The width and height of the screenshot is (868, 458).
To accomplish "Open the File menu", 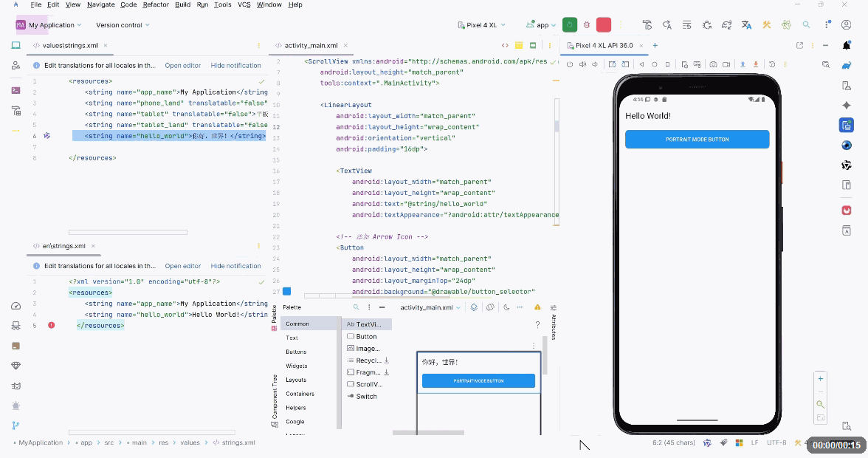I will click(36, 4).
